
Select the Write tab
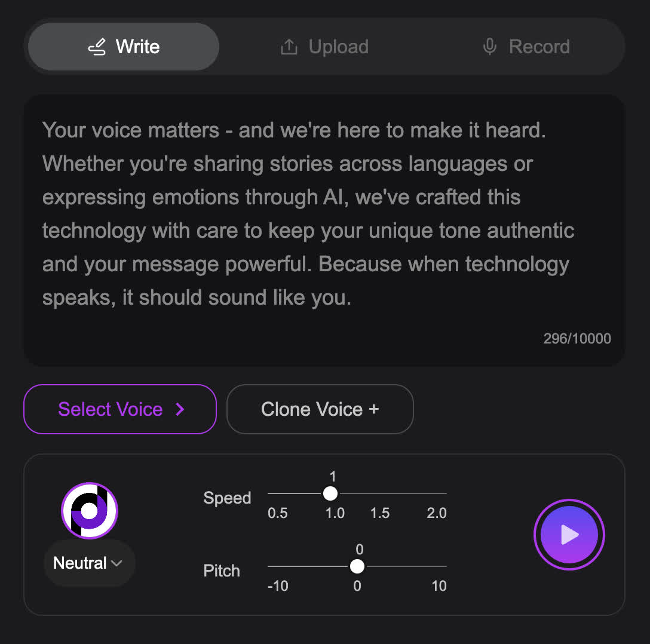(x=124, y=47)
